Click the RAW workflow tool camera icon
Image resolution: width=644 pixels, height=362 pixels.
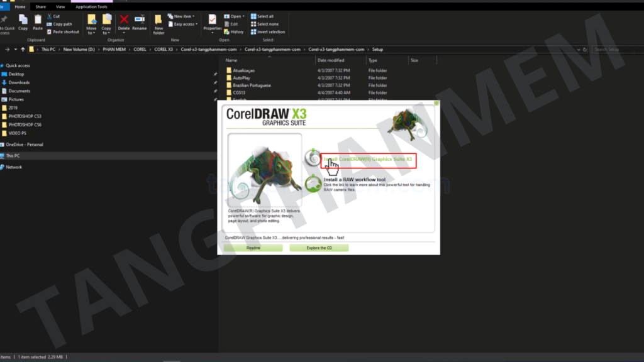click(313, 183)
